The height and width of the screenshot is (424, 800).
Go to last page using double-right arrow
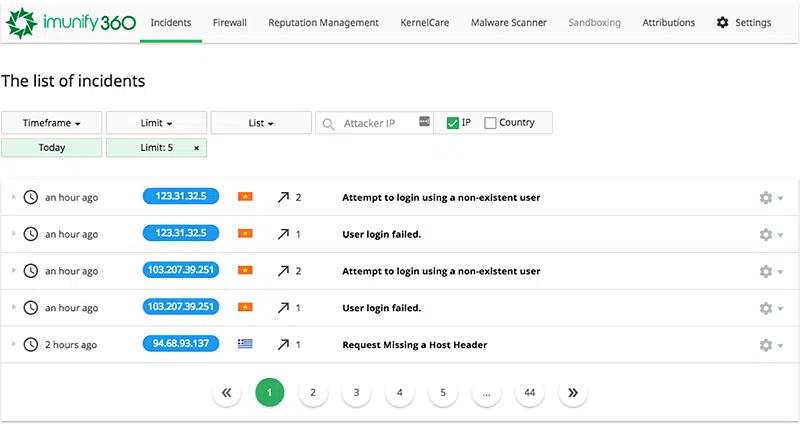[x=572, y=393]
